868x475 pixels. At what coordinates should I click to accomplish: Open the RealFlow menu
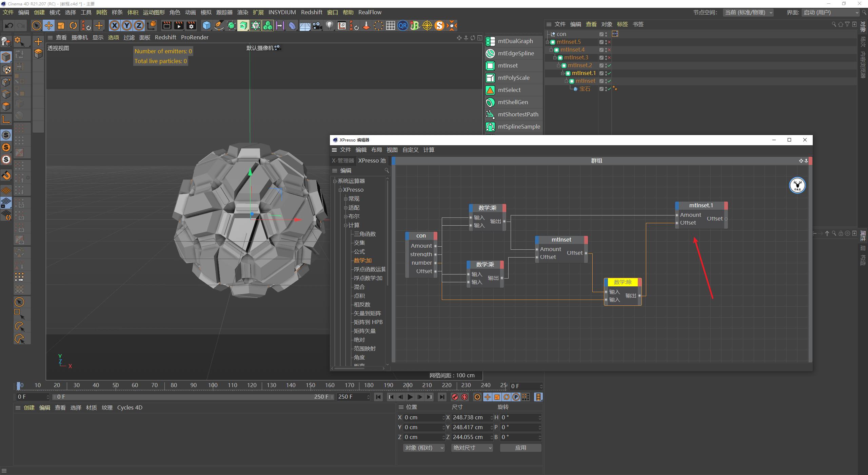click(x=370, y=12)
